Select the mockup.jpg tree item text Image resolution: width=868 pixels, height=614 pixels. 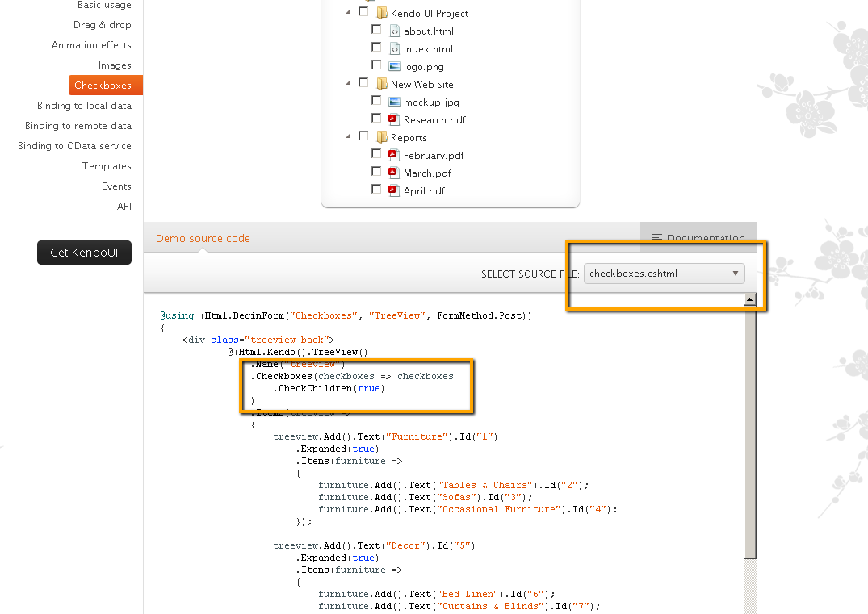(x=431, y=102)
